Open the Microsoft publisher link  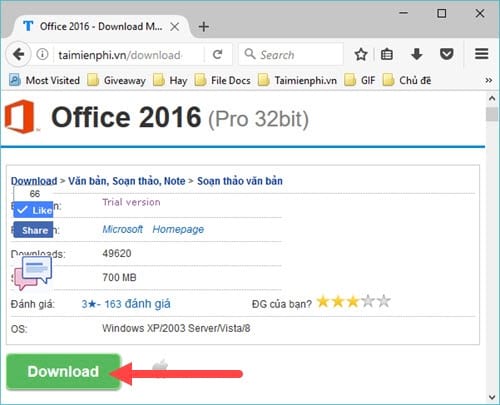[122, 229]
